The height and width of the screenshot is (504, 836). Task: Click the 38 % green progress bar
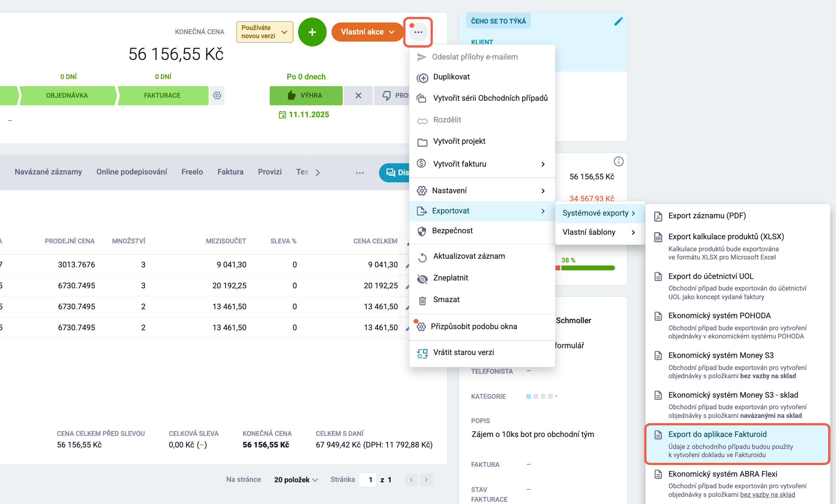pos(588,268)
